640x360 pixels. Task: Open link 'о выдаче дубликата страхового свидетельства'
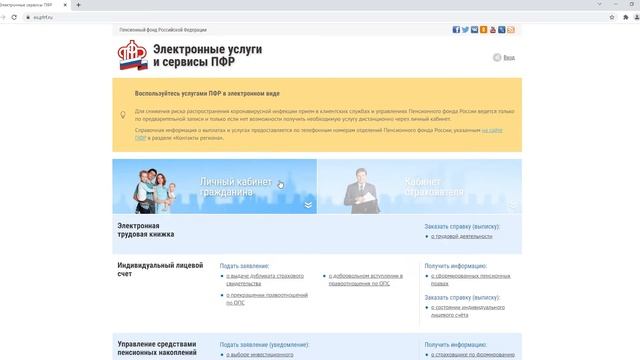tap(265, 280)
